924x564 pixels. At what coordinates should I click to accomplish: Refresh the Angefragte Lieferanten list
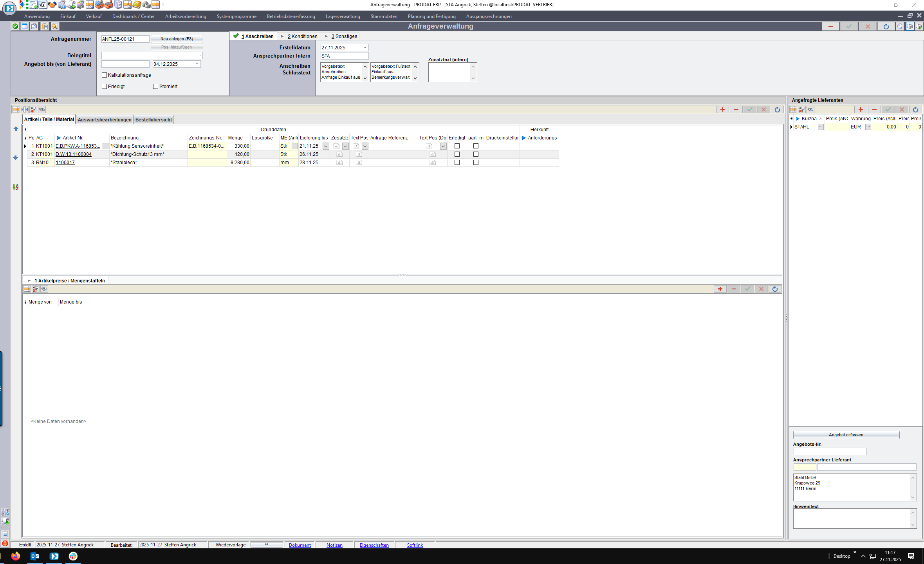pos(915,110)
